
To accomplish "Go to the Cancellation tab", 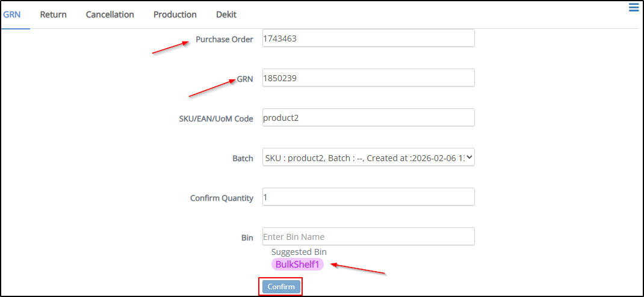I will click(110, 14).
